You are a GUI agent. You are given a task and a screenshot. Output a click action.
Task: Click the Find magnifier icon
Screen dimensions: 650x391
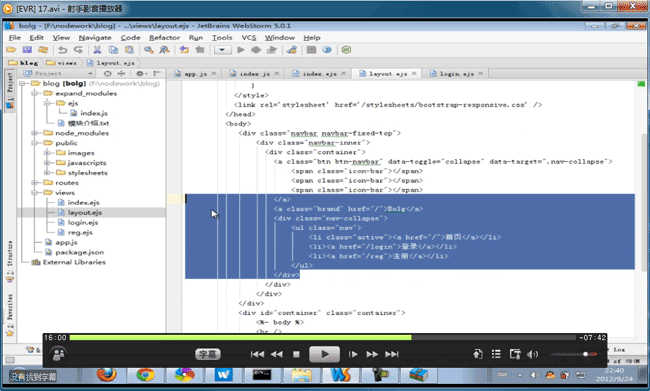[x=148, y=50]
